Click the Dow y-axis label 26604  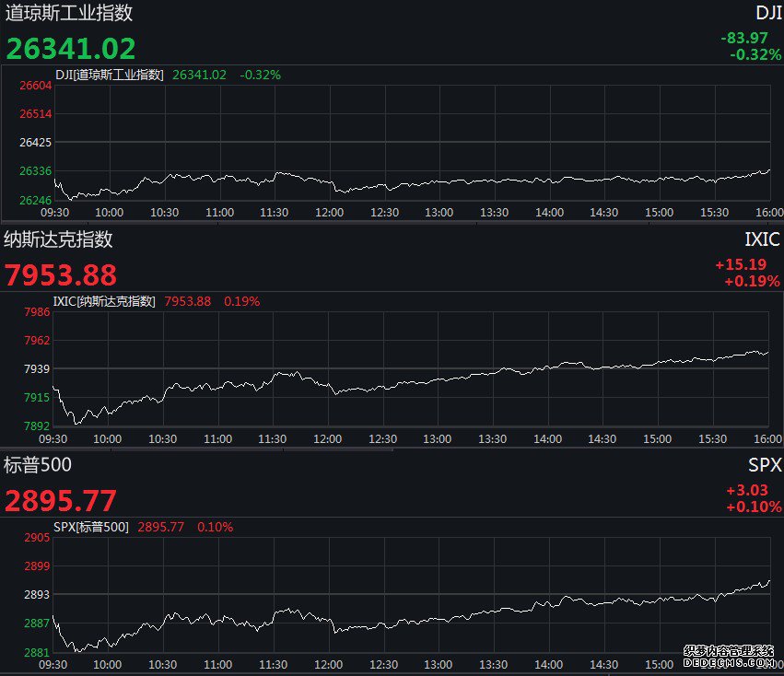pyautogui.click(x=36, y=86)
